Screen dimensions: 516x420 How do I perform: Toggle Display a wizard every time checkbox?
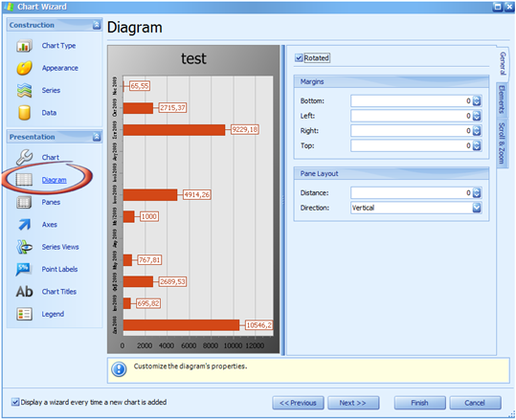click(15, 402)
